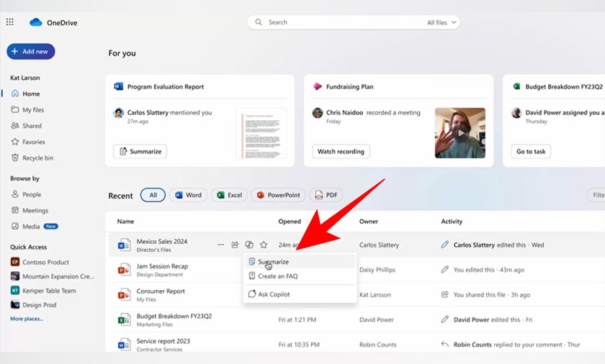Open more options ellipsis for Mexico Sales 2024
The width and height of the screenshot is (605, 364).
(x=221, y=245)
